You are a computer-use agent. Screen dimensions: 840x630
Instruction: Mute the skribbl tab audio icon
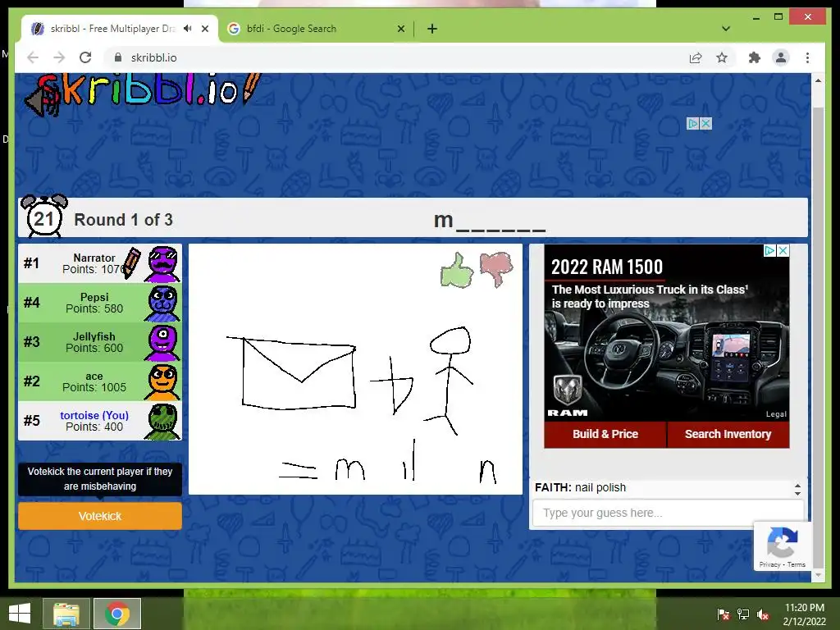(188, 29)
